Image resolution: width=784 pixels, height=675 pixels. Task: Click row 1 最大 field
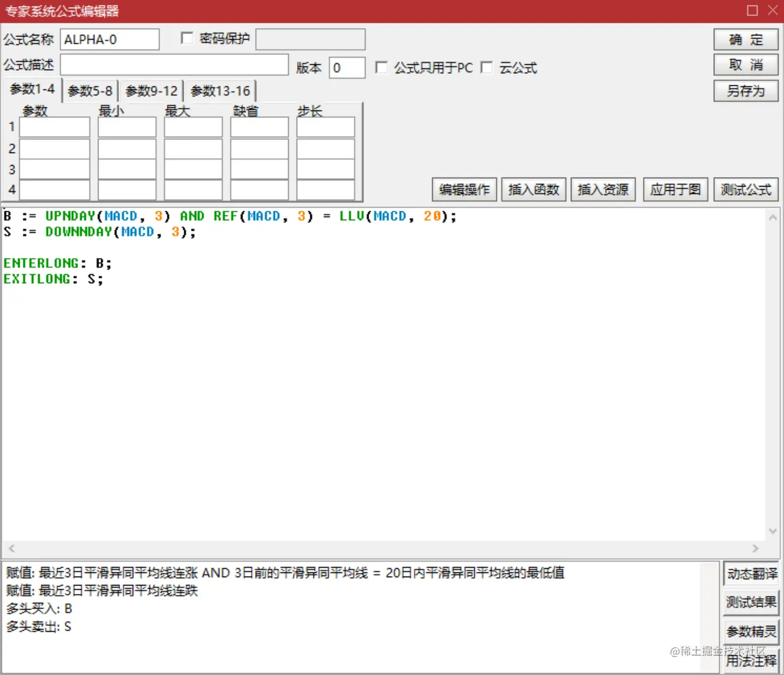coord(193,127)
